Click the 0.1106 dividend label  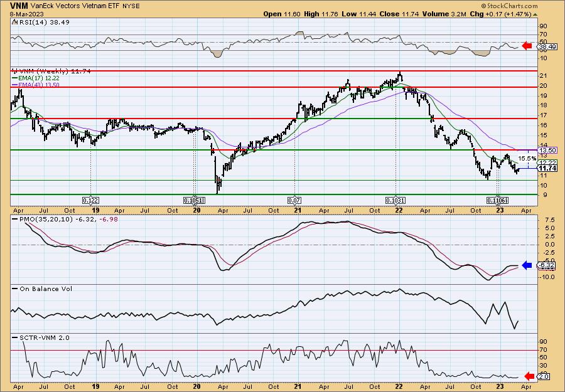(x=497, y=201)
